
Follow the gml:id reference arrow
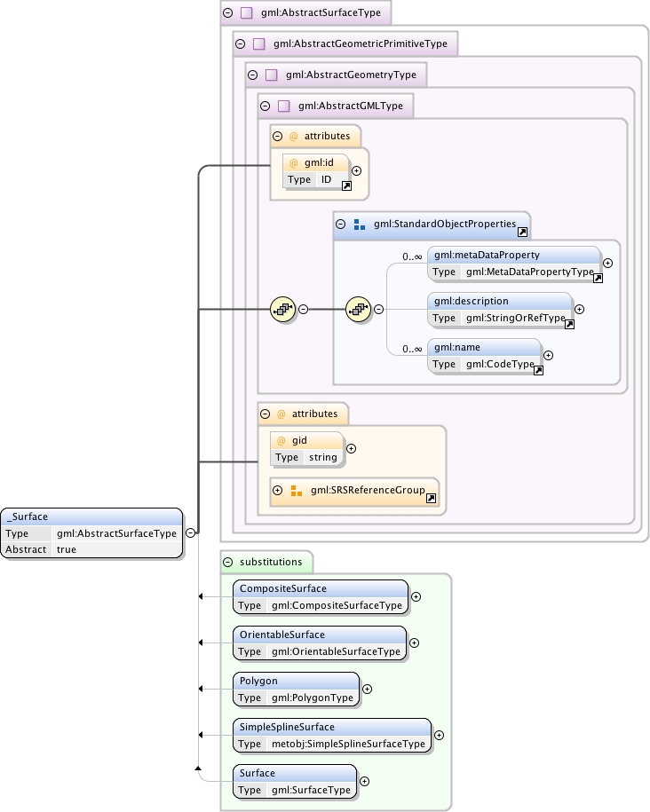pyautogui.click(x=347, y=185)
